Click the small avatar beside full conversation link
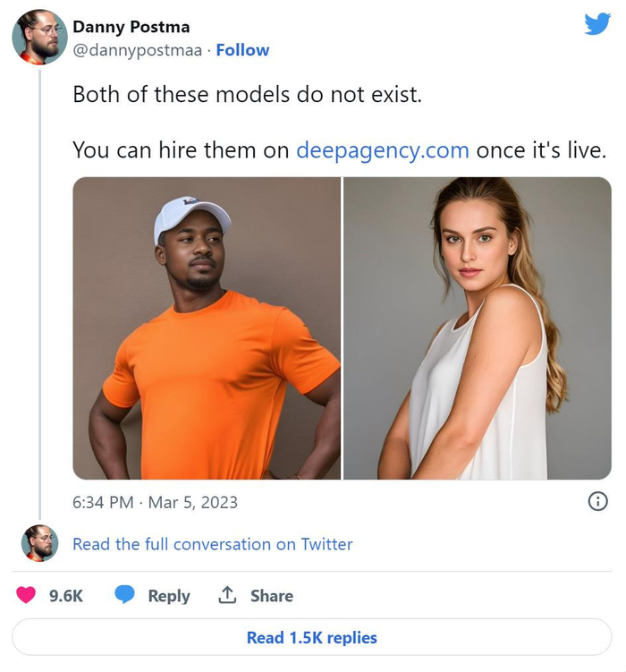 click(x=39, y=543)
